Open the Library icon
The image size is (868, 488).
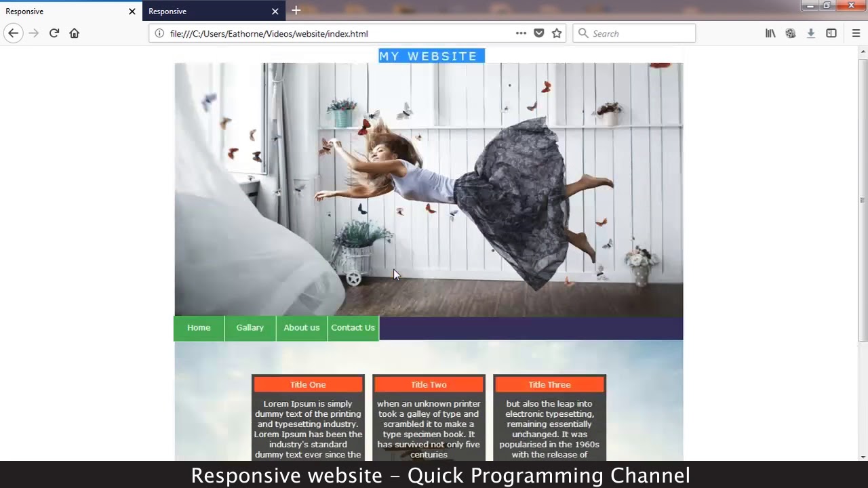click(770, 33)
